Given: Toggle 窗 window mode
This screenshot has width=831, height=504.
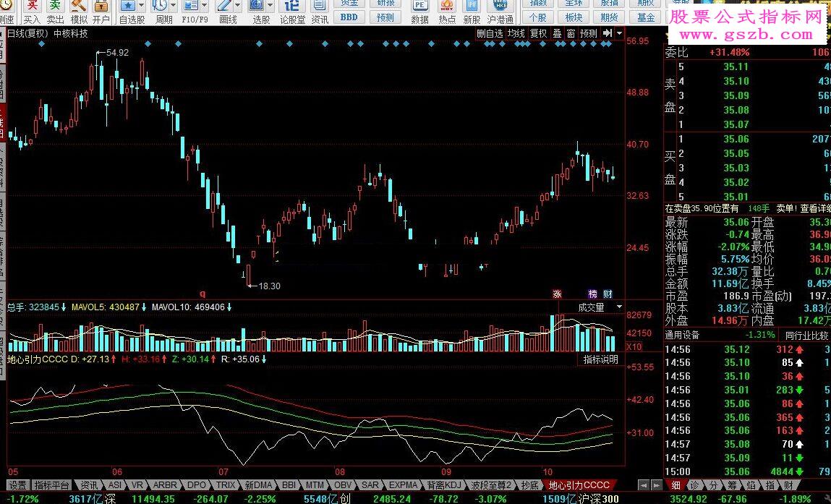Looking at the screenshot, I should click(571, 33).
